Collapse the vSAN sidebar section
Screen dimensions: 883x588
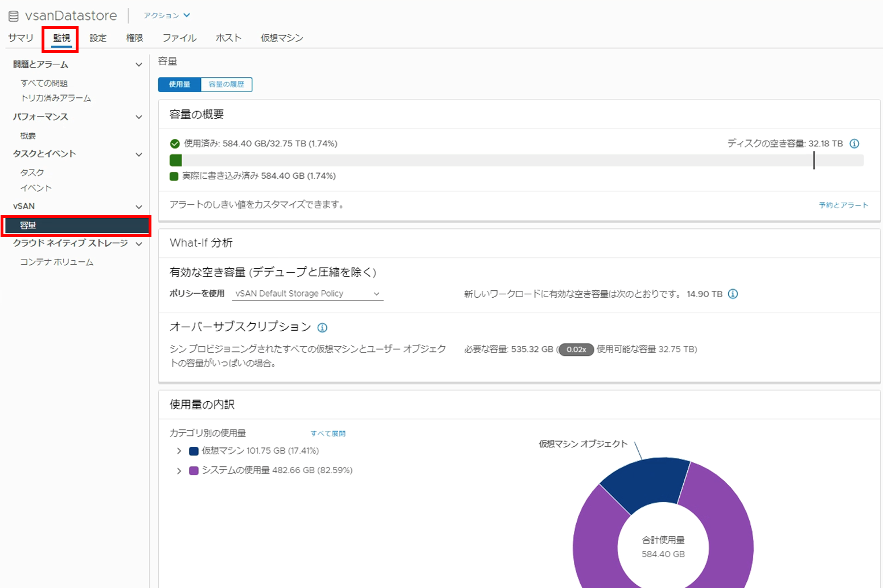point(139,207)
